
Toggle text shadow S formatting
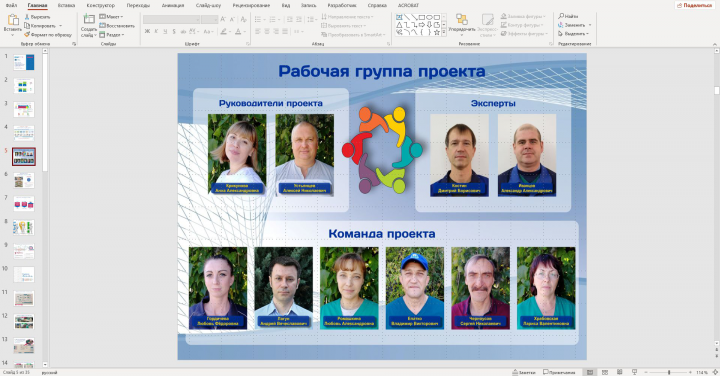click(x=174, y=31)
